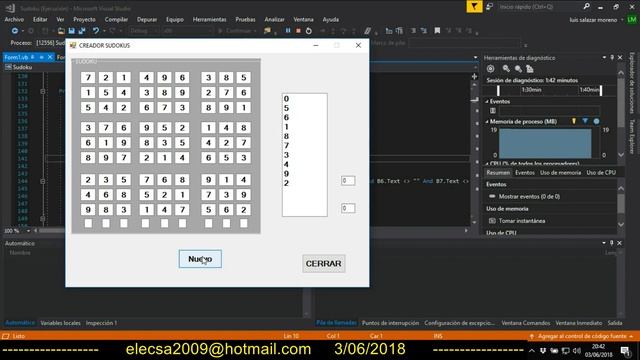This screenshot has width=640, height=360.
Task: Click lower small textbox showing 0
Action: (348, 208)
